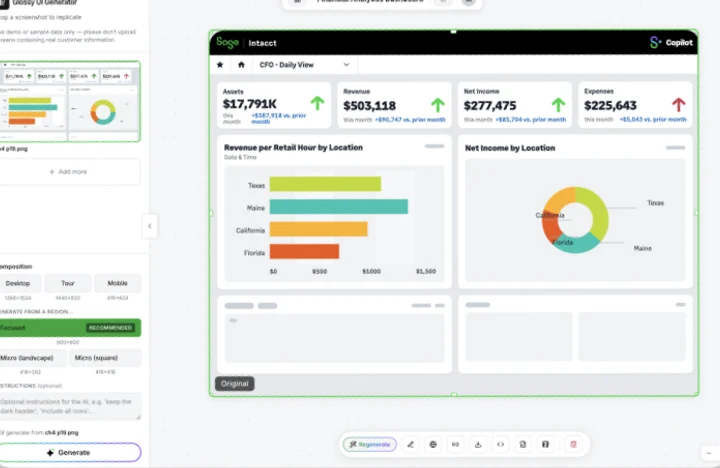Screen dimensions: 720x468
Task: Click the Original badge label
Action: 235,383
